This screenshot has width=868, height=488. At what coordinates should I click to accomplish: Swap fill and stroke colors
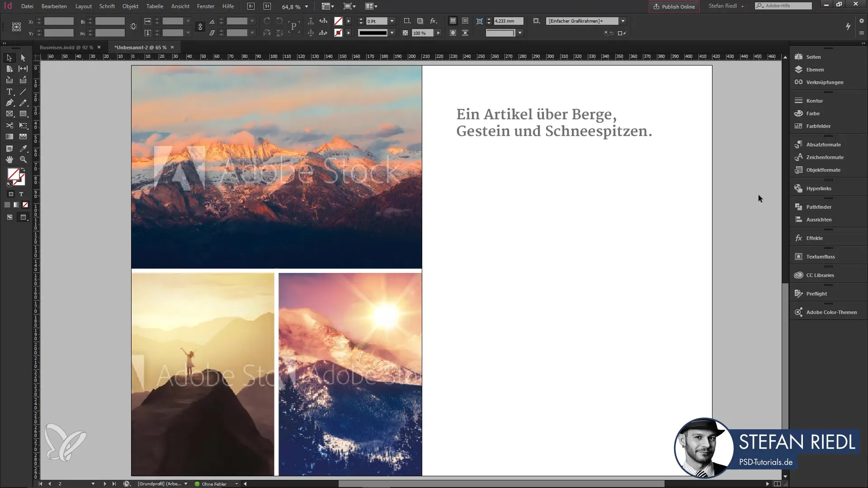point(23,170)
